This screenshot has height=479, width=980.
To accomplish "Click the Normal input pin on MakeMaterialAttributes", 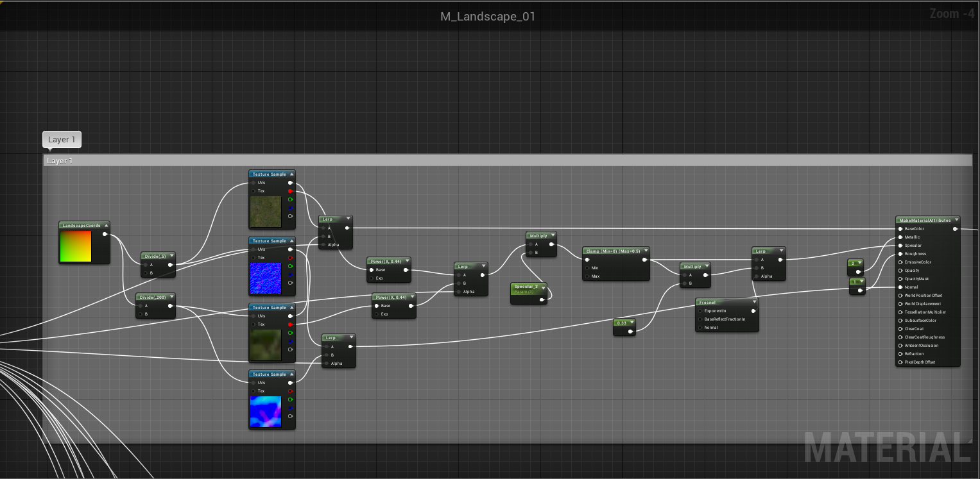I will pyautogui.click(x=898, y=287).
